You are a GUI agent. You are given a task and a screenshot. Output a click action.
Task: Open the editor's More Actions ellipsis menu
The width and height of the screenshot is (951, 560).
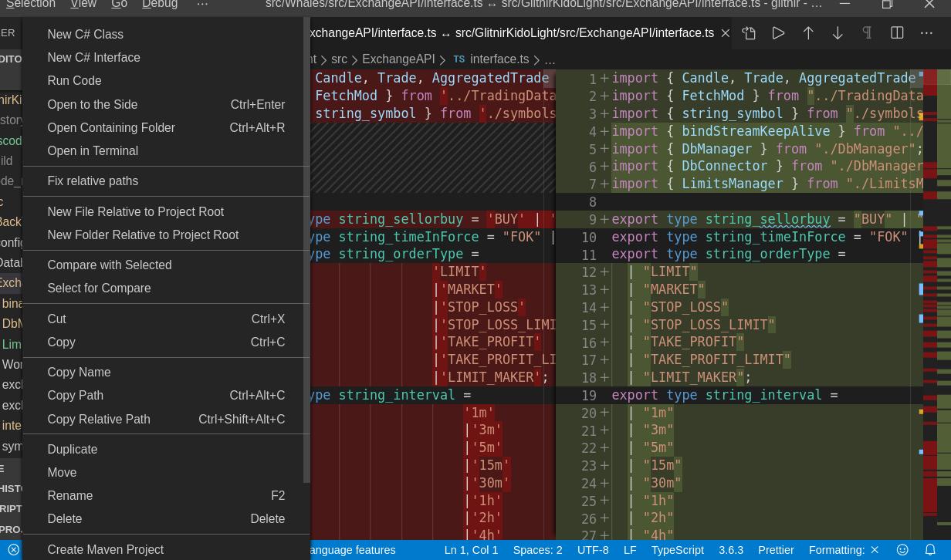(926, 33)
